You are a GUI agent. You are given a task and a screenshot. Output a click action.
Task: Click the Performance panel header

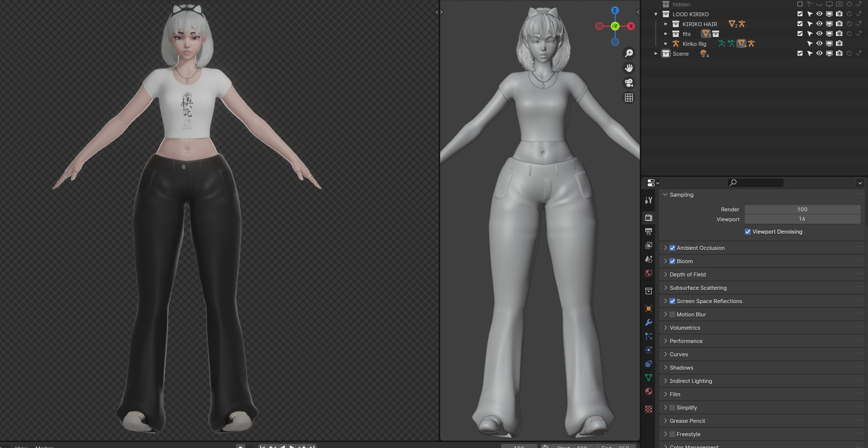[x=762, y=341]
